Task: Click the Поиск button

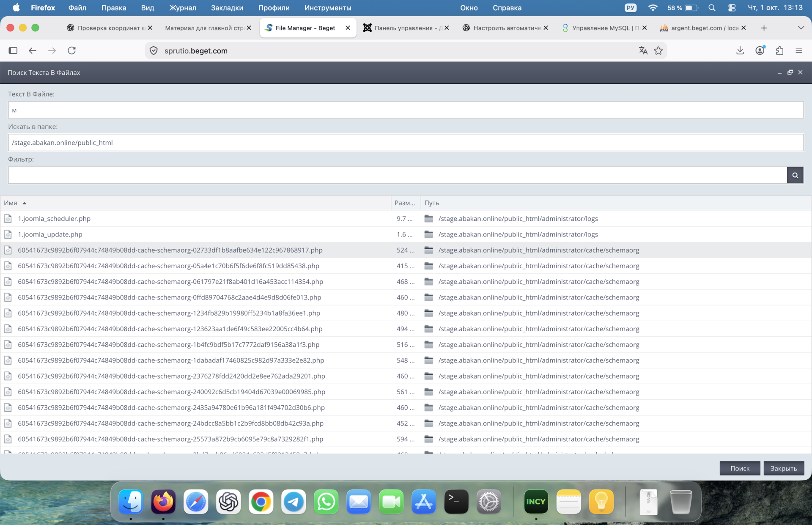Action: click(740, 468)
